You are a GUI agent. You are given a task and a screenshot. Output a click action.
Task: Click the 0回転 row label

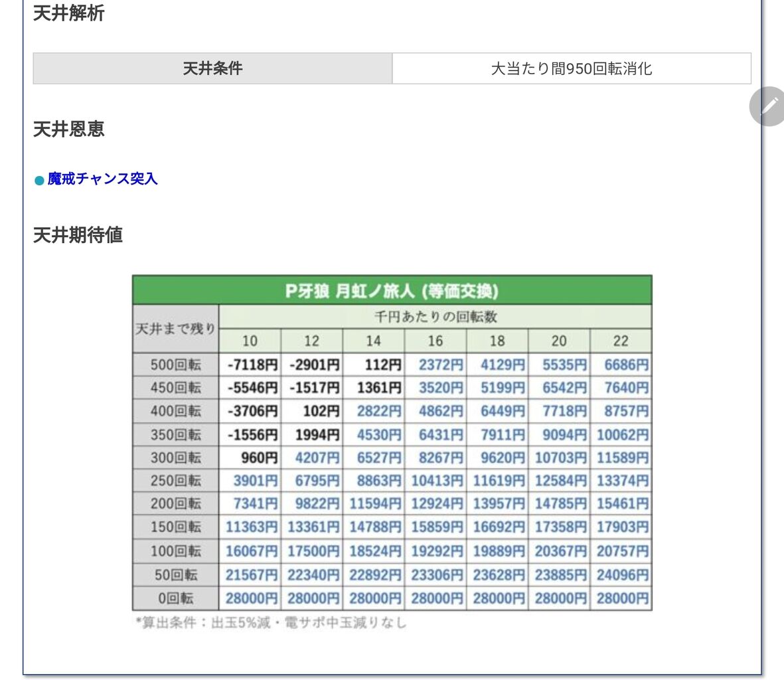click(175, 598)
